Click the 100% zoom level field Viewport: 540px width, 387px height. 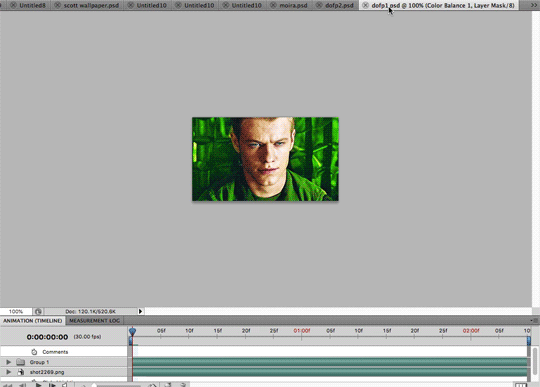(16, 311)
